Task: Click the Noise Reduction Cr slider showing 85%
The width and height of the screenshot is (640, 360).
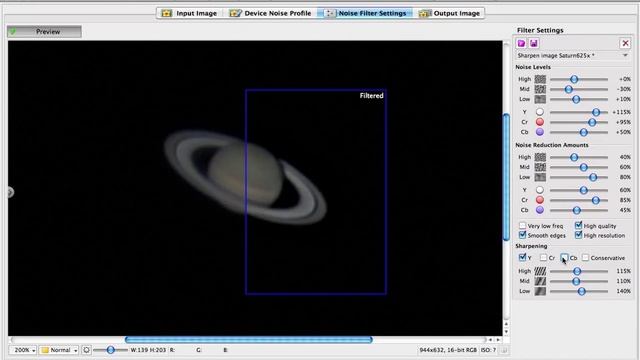Action: click(579, 200)
